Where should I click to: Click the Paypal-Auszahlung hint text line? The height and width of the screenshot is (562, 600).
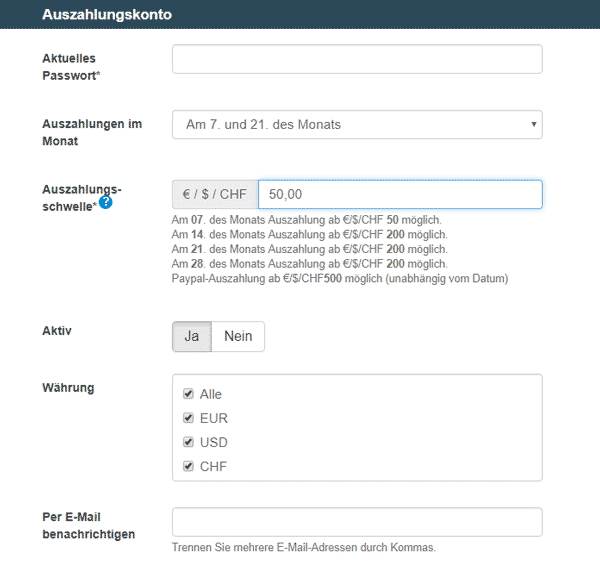(x=340, y=279)
